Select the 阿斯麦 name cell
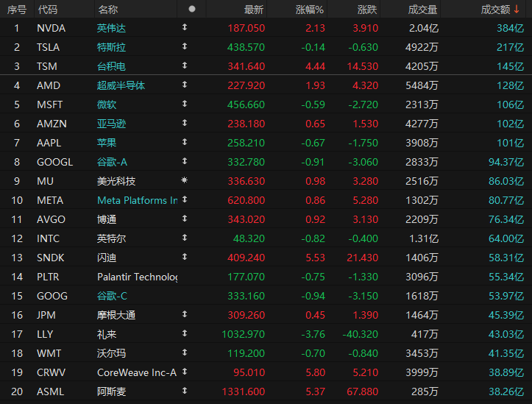This screenshot has height=404, width=532. [111, 391]
